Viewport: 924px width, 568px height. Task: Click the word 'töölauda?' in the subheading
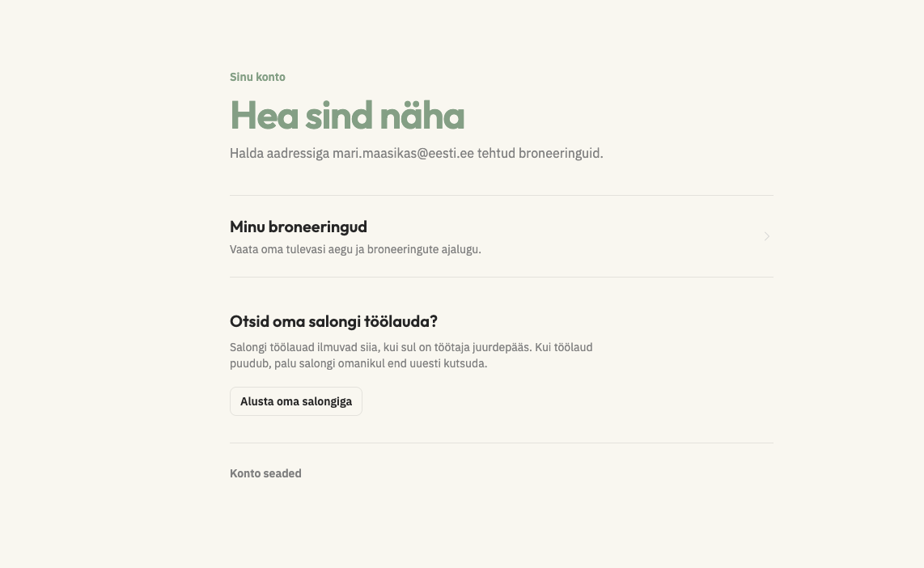coord(401,321)
